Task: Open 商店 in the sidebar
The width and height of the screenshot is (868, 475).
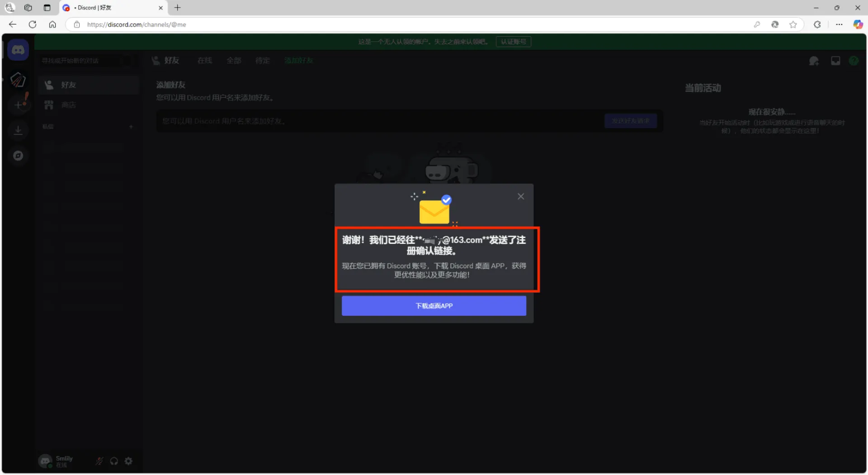Action: pos(89,105)
